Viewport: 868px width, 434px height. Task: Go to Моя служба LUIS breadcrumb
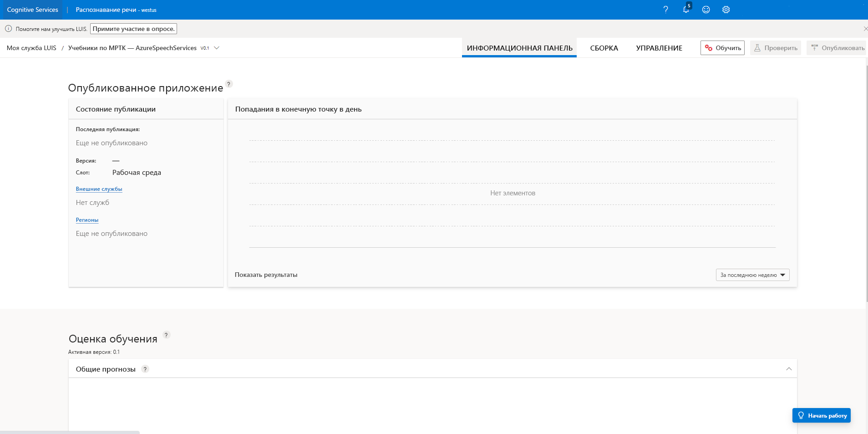pos(31,48)
